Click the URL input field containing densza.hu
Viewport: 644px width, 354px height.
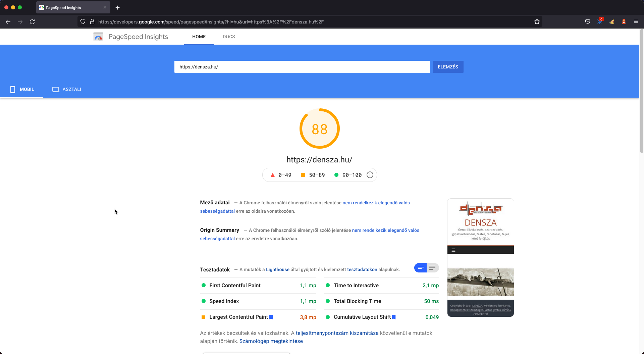pyautogui.click(x=302, y=67)
